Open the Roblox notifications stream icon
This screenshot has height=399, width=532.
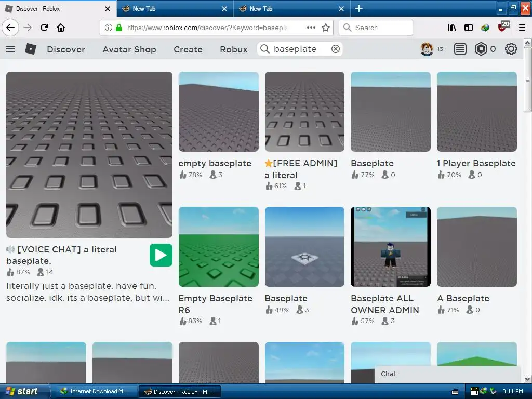pos(460,49)
